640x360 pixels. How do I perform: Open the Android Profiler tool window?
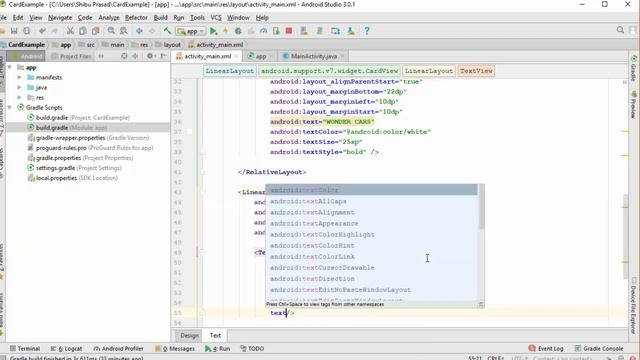tap(118, 349)
